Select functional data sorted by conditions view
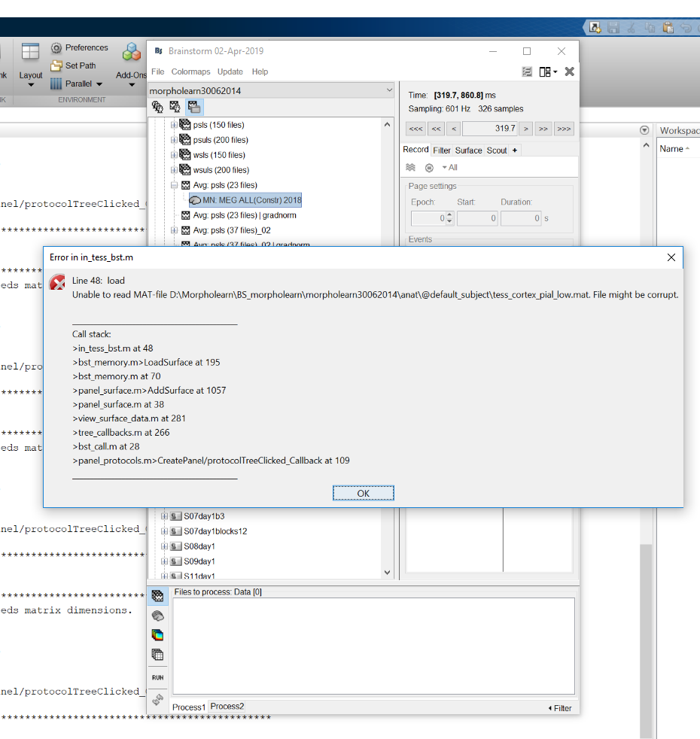 click(194, 107)
